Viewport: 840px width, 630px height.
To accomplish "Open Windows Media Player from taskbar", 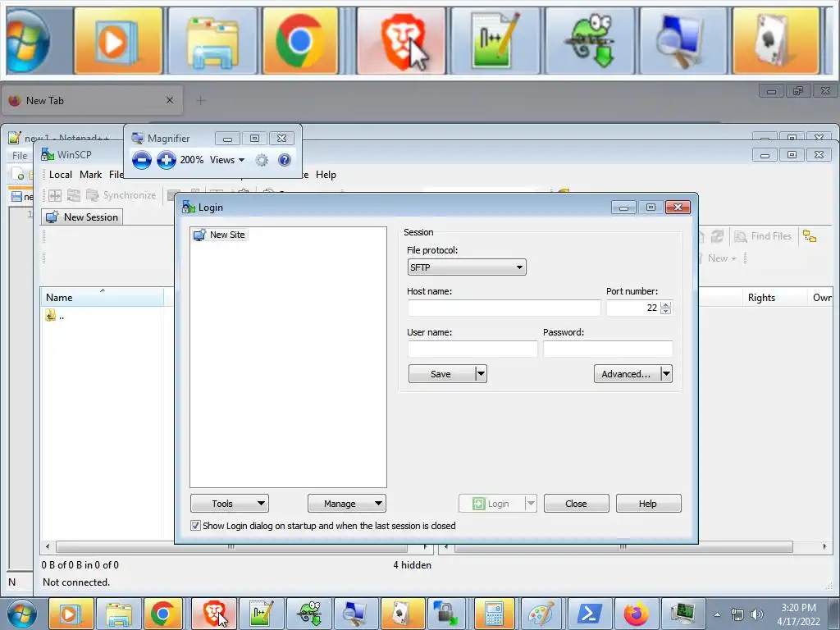I will point(71,614).
